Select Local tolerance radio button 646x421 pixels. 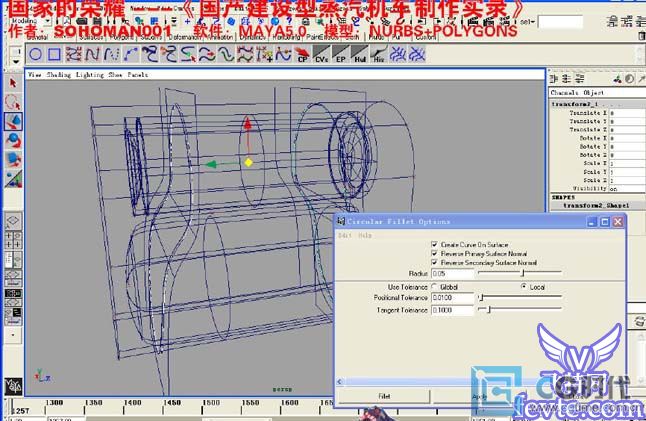(524, 287)
